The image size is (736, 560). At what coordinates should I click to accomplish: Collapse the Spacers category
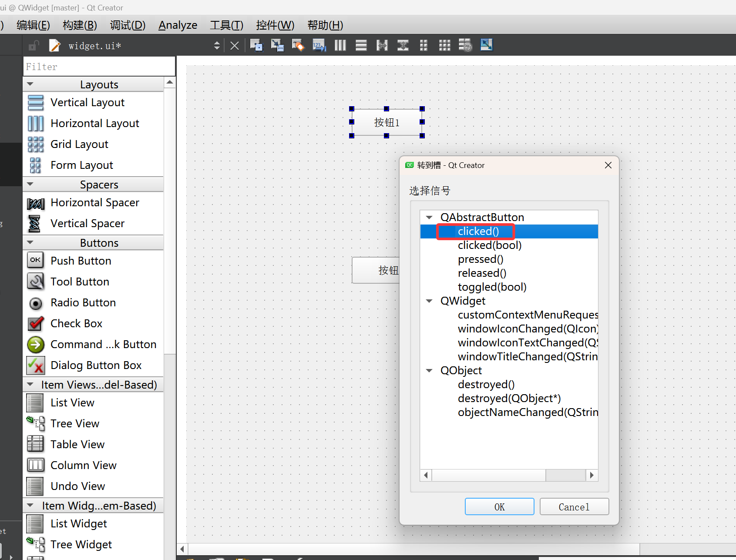(30, 184)
